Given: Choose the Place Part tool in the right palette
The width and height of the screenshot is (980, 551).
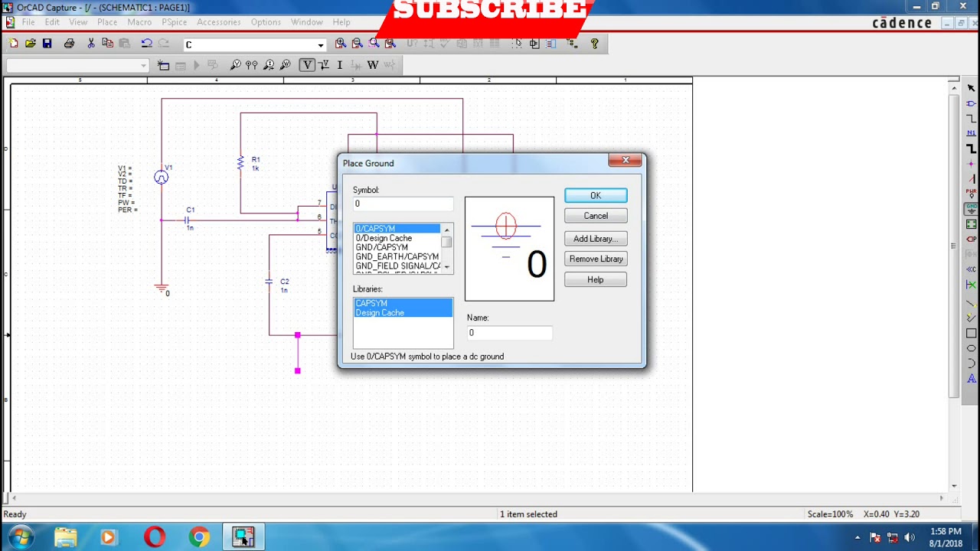Looking at the screenshot, I should (971, 103).
